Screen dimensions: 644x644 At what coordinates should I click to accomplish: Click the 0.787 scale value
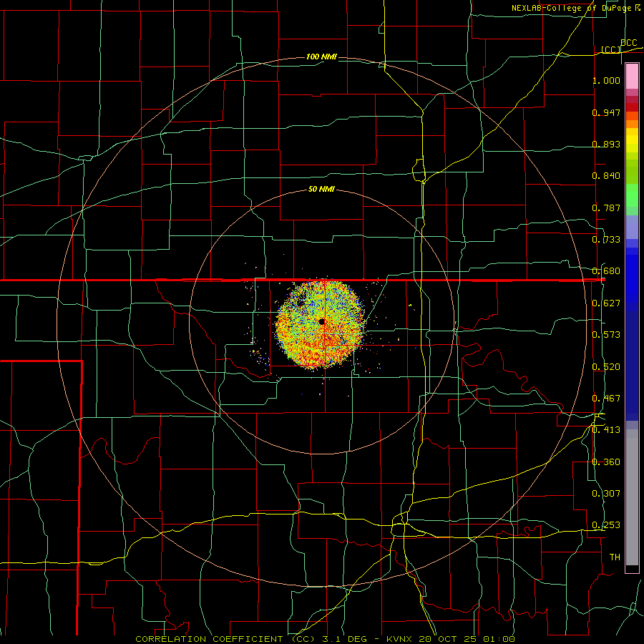point(606,208)
